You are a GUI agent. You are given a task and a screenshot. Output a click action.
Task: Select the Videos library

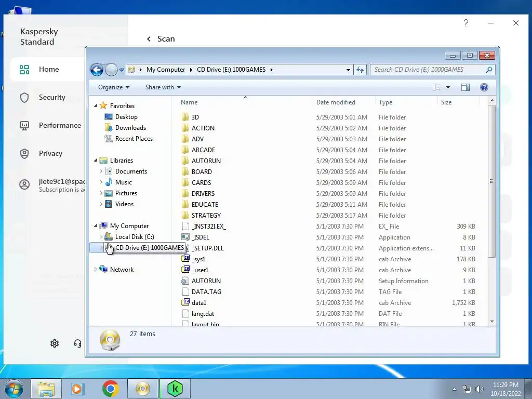[x=124, y=204]
